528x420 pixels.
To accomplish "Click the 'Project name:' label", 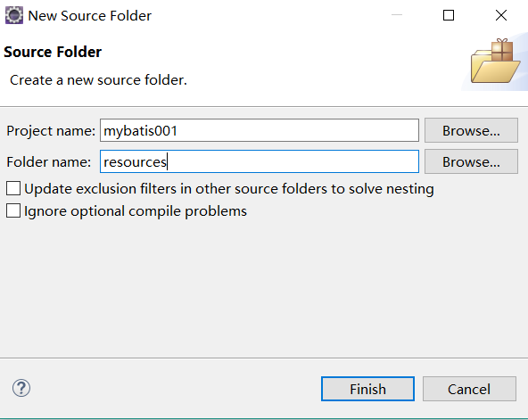I will [51, 131].
